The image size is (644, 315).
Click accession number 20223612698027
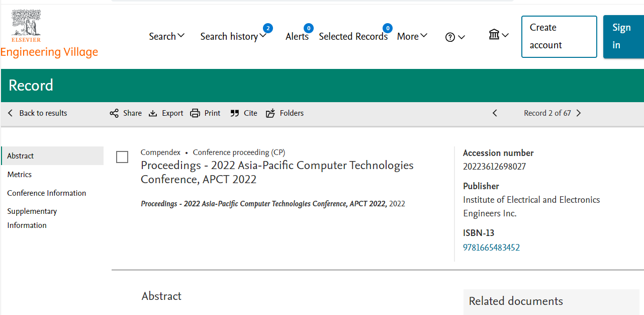pyautogui.click(x=495, y=167)
